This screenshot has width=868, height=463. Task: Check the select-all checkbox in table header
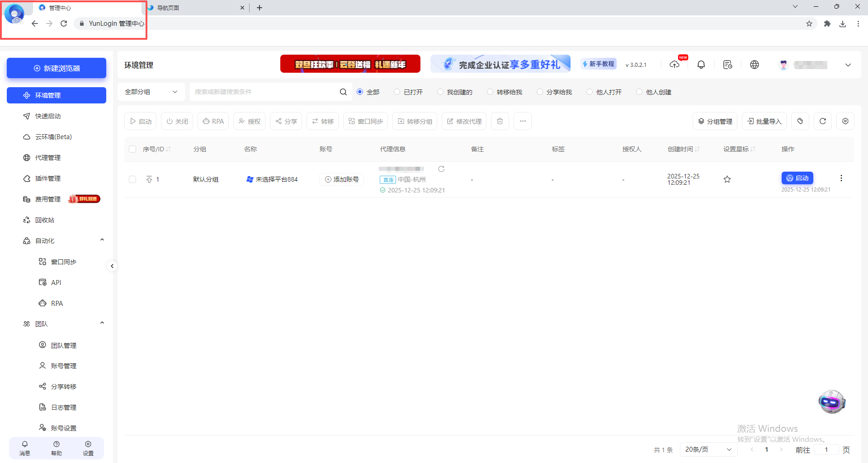pos(132,149)
